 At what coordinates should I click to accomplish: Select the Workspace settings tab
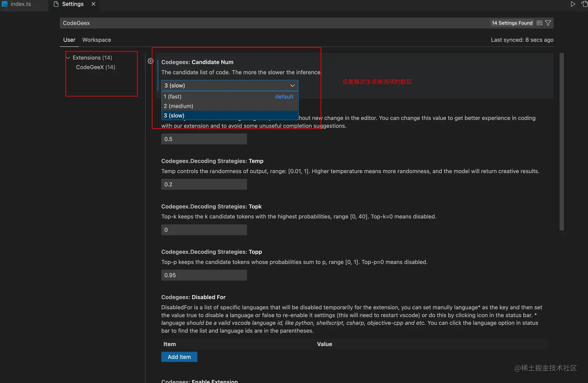tap(96, 40)
